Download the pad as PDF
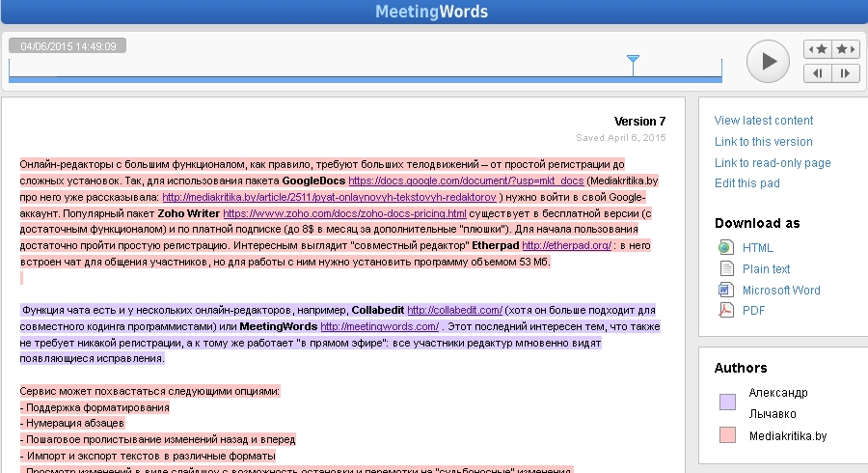 (x=753, y=311)
